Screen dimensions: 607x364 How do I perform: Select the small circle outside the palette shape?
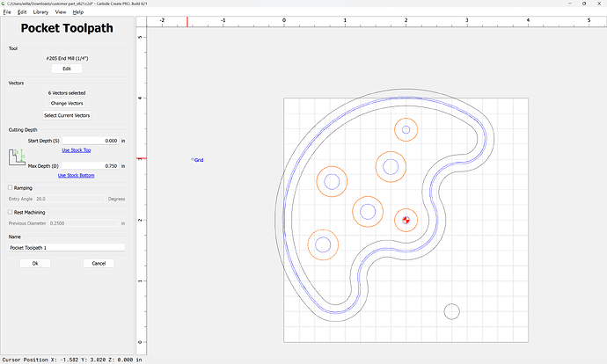[x=451, y=310]
